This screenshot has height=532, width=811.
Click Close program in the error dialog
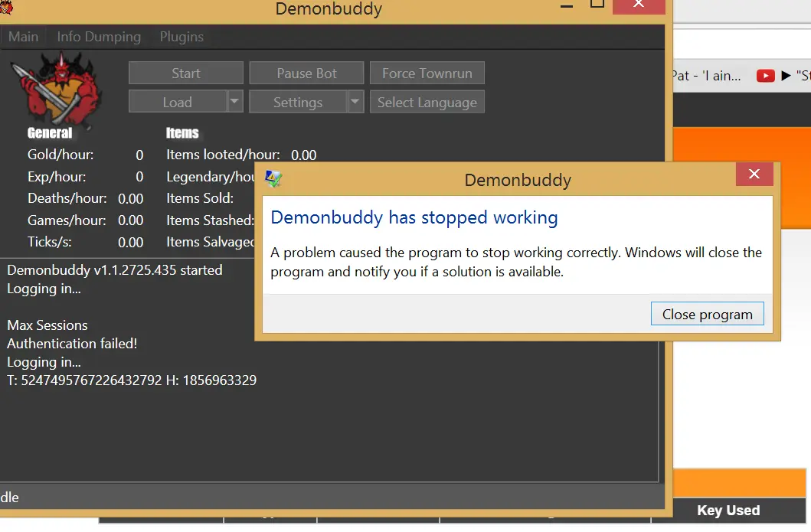[707, 315]
